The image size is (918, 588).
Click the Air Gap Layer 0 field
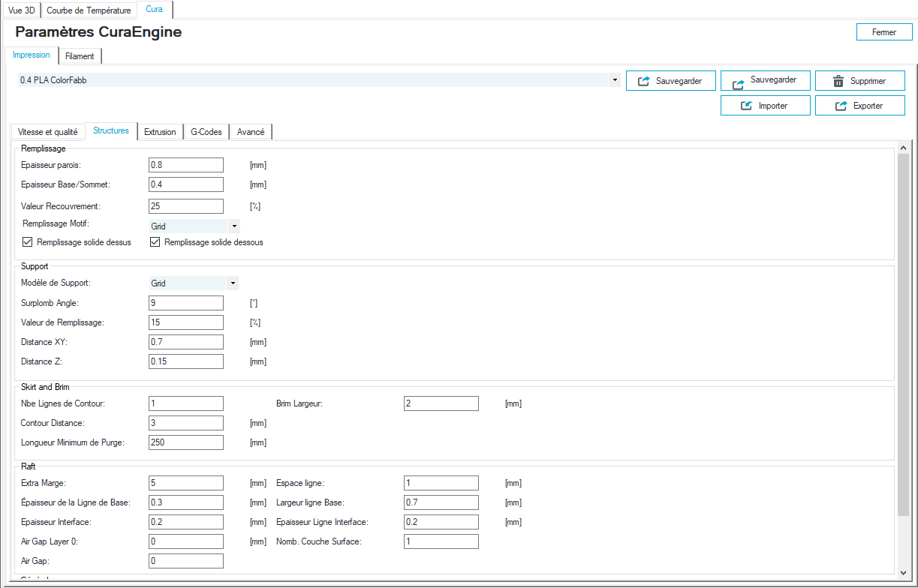(186, 541)
